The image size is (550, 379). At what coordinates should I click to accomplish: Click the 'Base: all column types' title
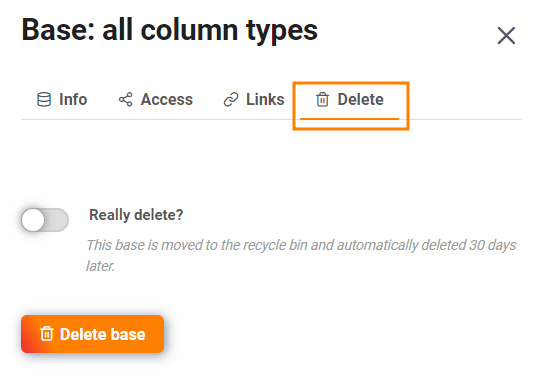169,31
